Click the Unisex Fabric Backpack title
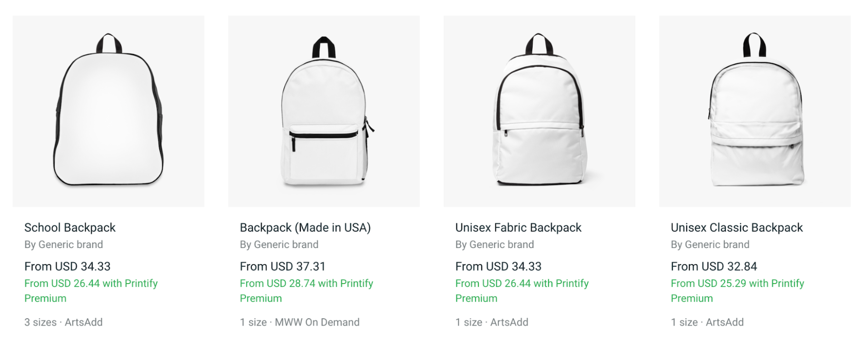Screen dimensions: 868x346 pos(518,228)
